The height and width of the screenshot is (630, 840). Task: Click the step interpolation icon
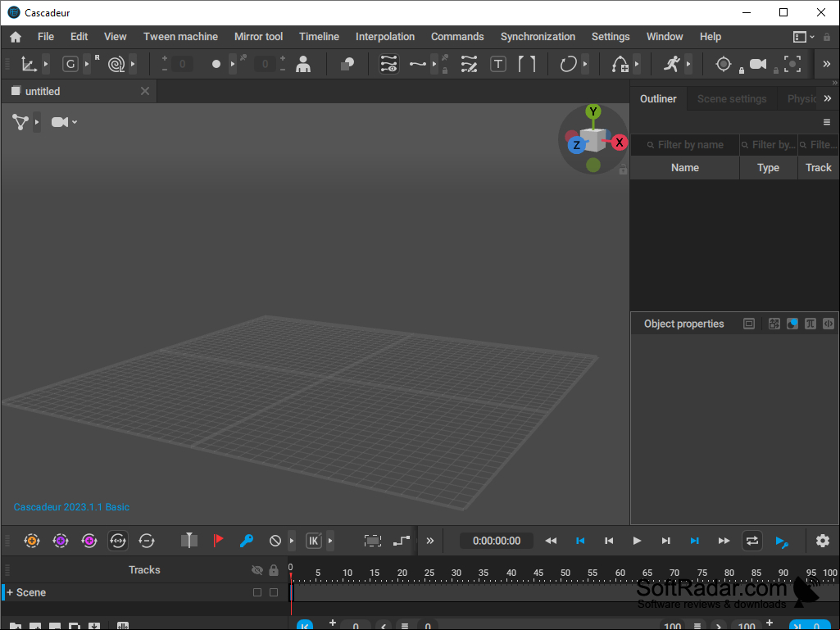coord(402,541)
